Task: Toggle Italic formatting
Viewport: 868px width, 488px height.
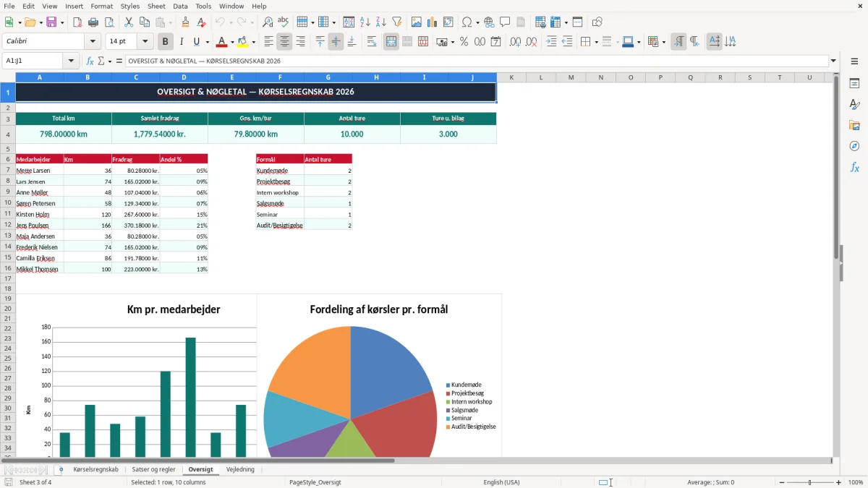Action: (x=182, y=42)
